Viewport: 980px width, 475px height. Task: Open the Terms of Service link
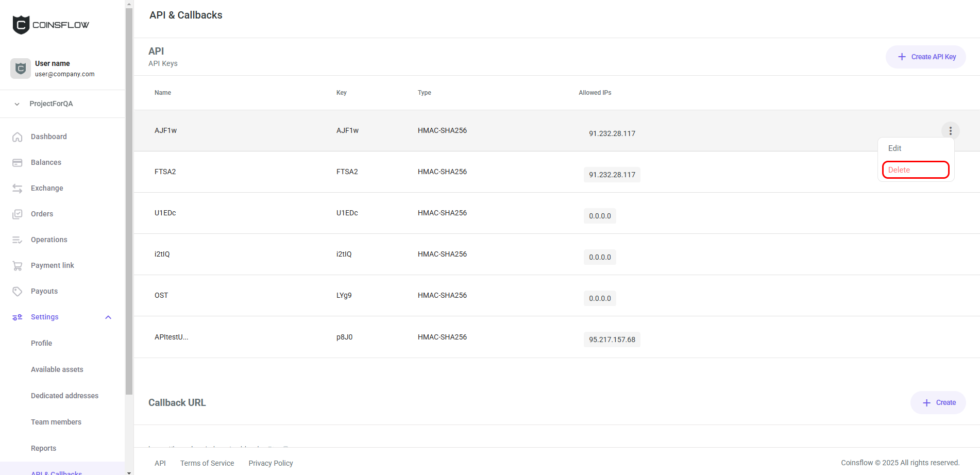(x=207, y=463)
